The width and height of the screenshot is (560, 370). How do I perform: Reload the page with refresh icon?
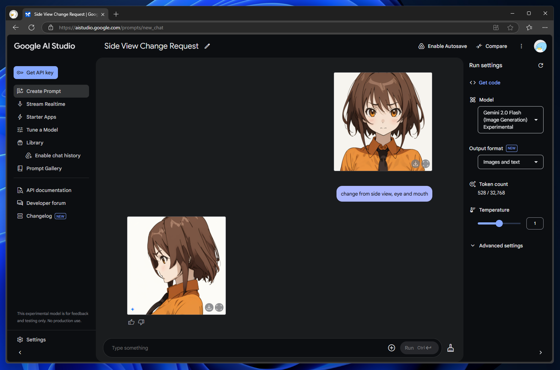[x=31, y=28]
